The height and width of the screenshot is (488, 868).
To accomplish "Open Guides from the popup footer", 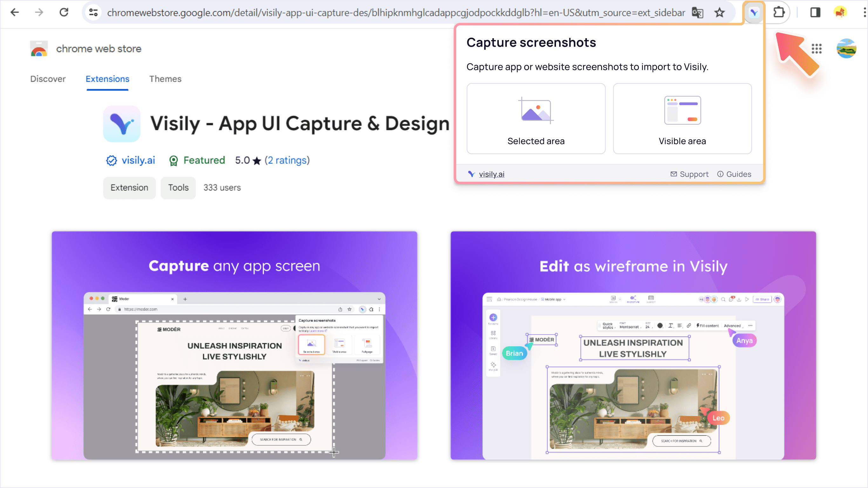I will tap(734, 174).
